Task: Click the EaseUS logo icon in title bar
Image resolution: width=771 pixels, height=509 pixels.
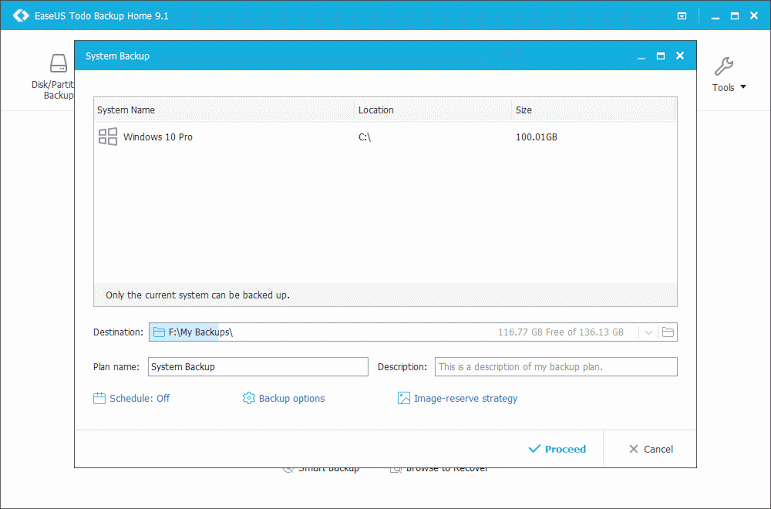Action: click(x=21, y=16)
